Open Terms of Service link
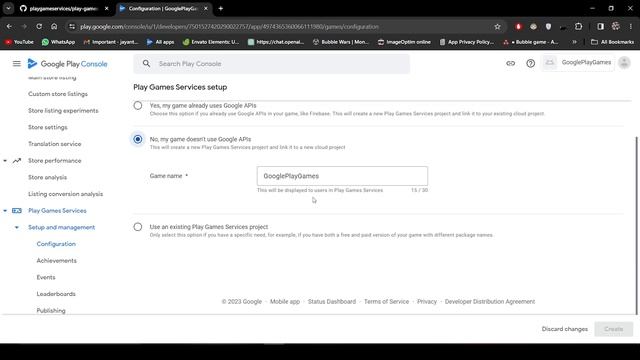The image size is (640, 360). (x=386, y=302)
